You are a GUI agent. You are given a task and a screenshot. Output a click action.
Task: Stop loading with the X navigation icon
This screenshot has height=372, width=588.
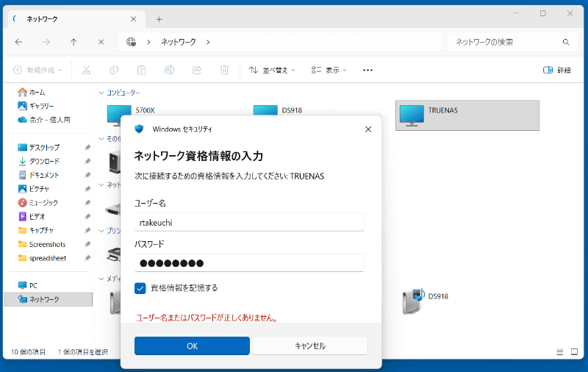point(101,42)
